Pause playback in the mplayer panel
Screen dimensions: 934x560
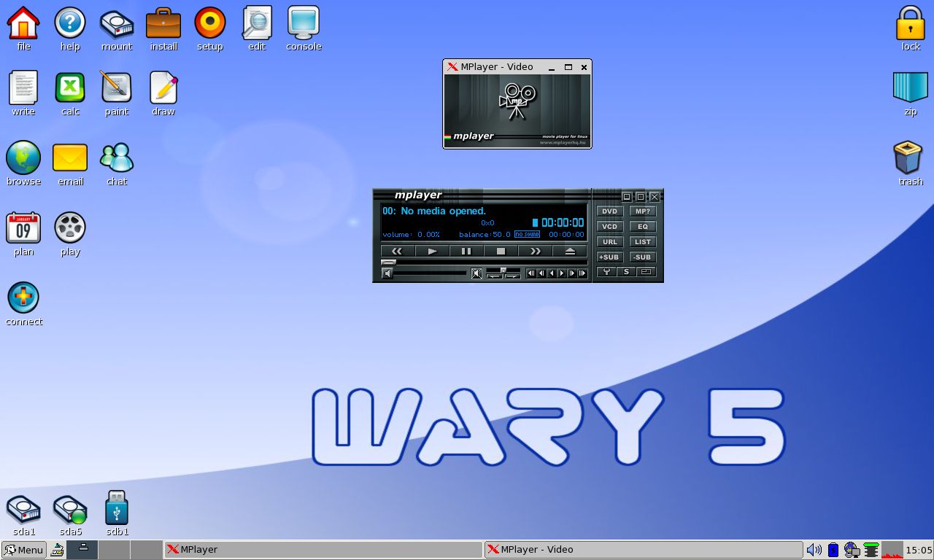click(x=466, y=251)
